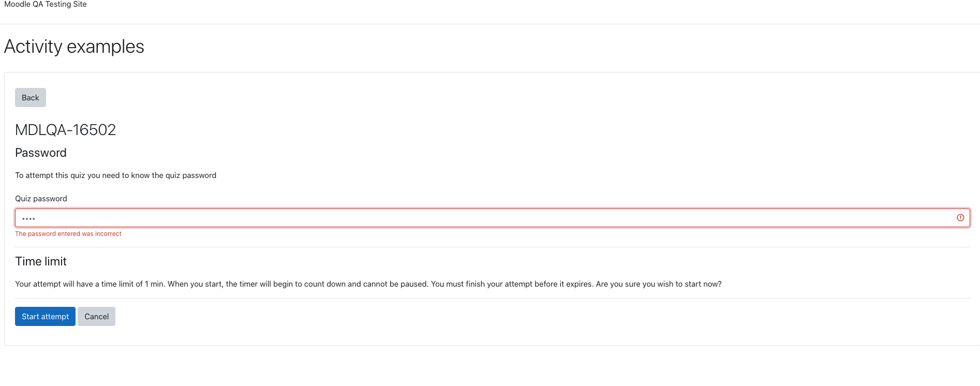This screenshot has height=386, width=980.
Task: Go back using the Back button
Action: pos(31,98)
